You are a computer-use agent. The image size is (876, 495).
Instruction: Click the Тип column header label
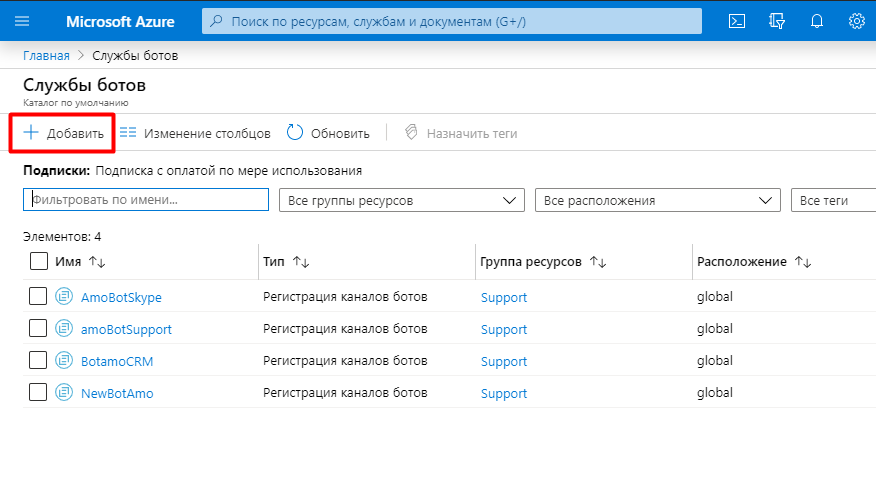(x=274, y=261)
